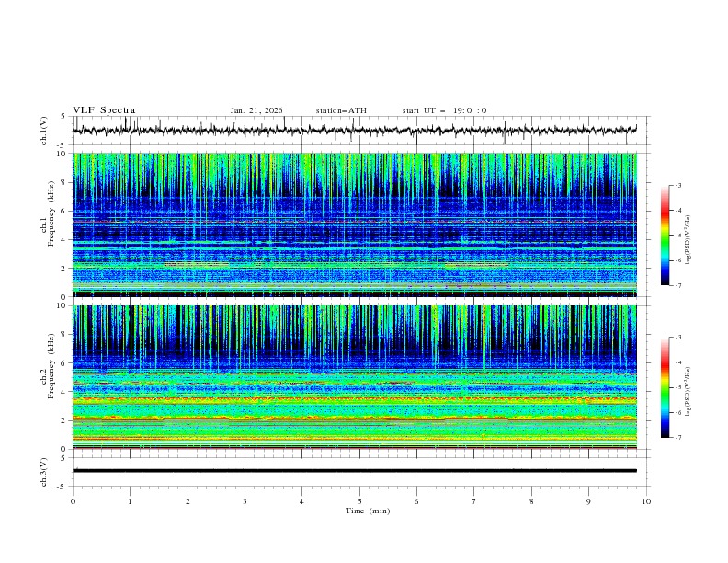
Task: Click the upper color bar's log(PSD) label
Action: click(688, 240)
